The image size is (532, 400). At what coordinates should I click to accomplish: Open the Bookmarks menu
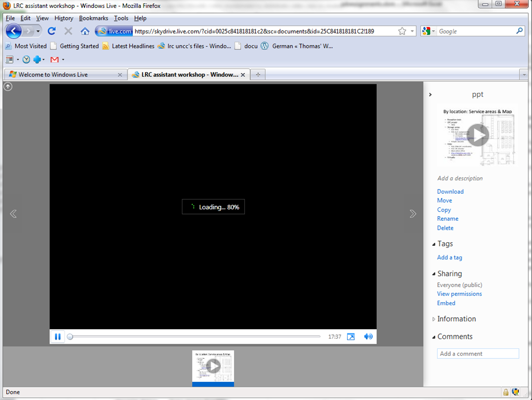93,18
